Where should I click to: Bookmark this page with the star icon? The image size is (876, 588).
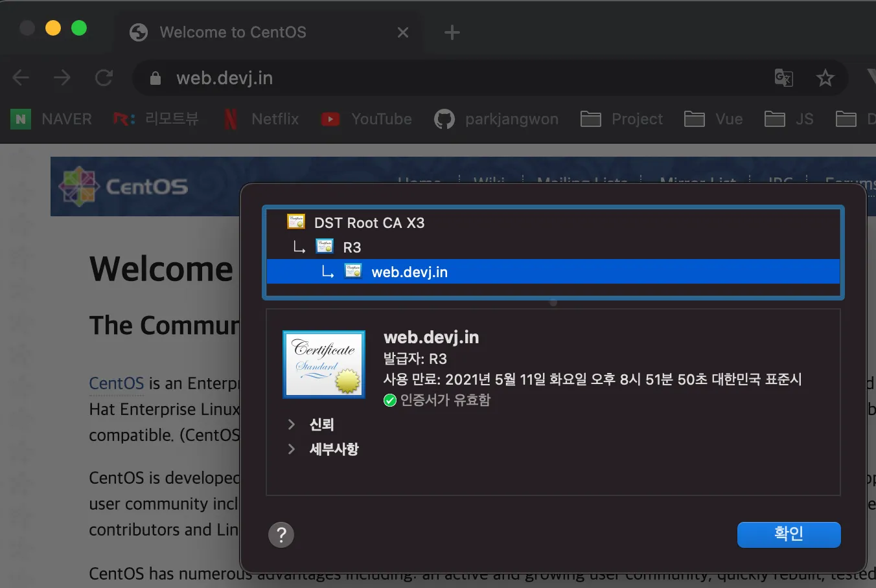coord(825,78)
